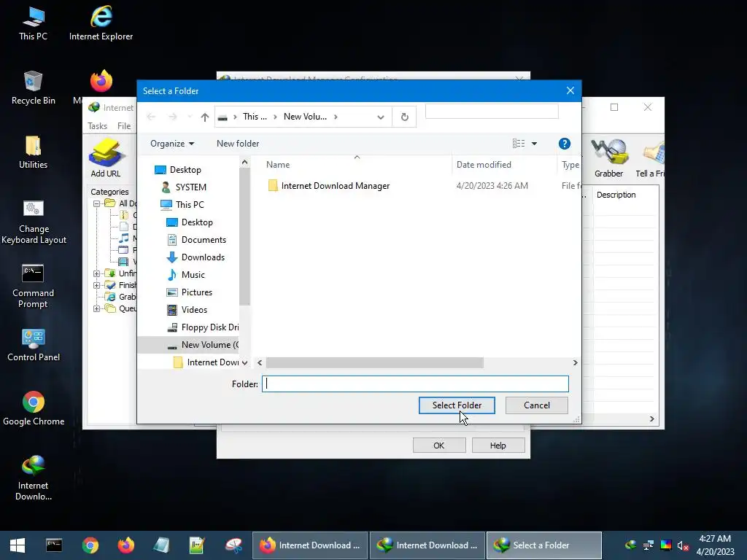Image resolution: width=747 pixels, height=560 pixels.
Task: Click the IDM tray icon
Action: (631, 545)
